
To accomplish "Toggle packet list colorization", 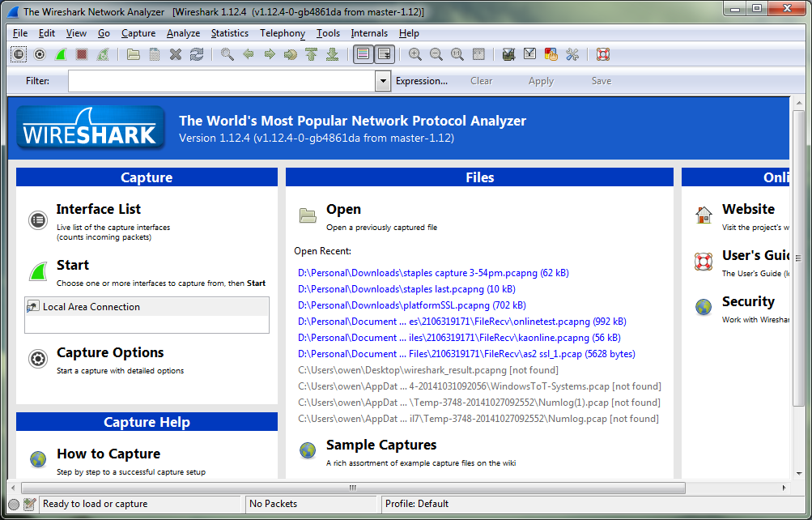I will pos(363,54).
